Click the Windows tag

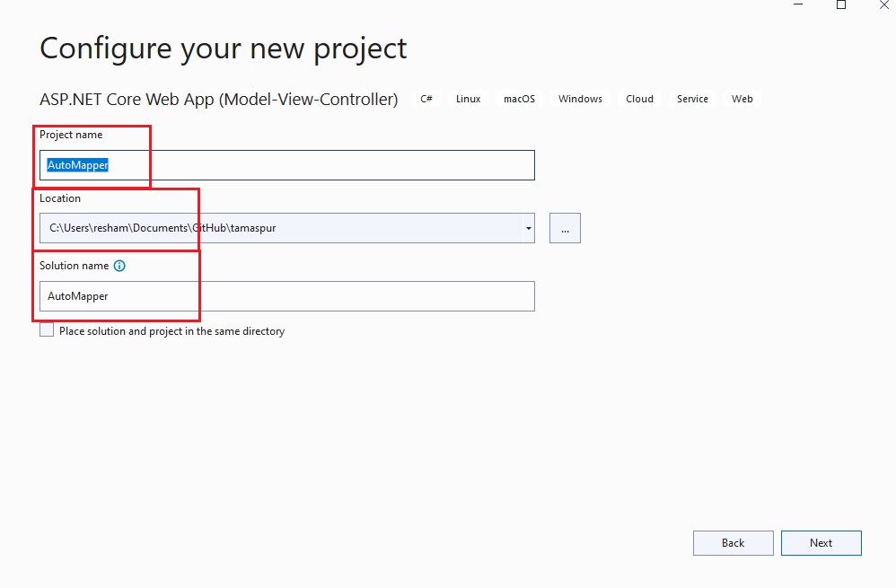(x=580, y=99)
